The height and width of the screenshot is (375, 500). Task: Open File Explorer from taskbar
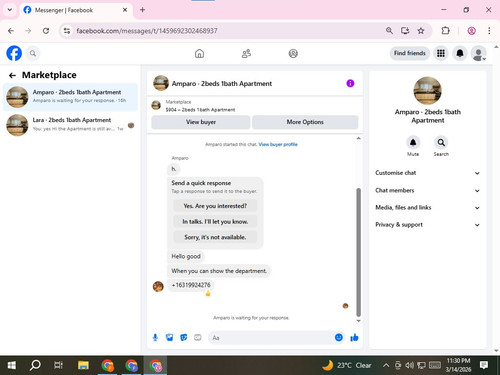[83, 365]
